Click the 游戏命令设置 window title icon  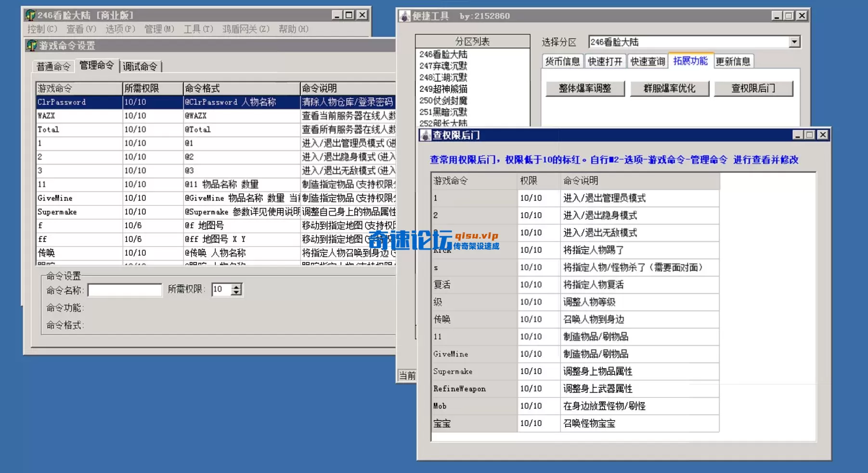point(31,45)
